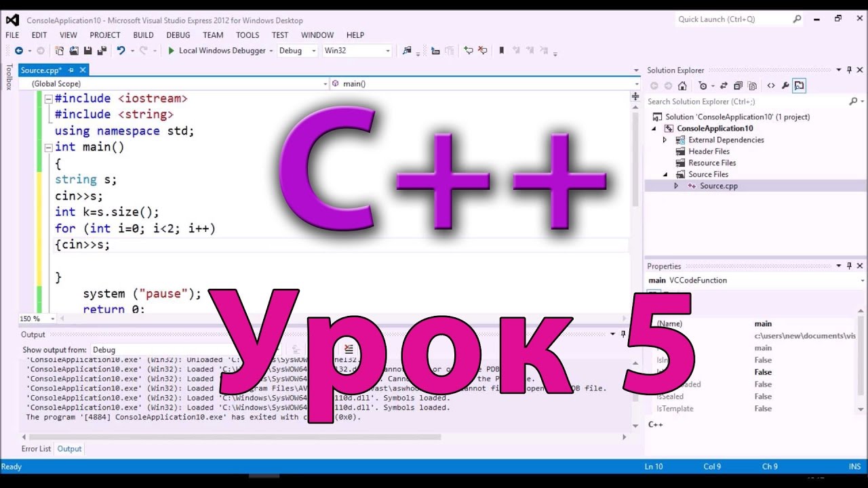Save Source.cpp with the Save icon
The image size is (868, 488).
point(88,51)
